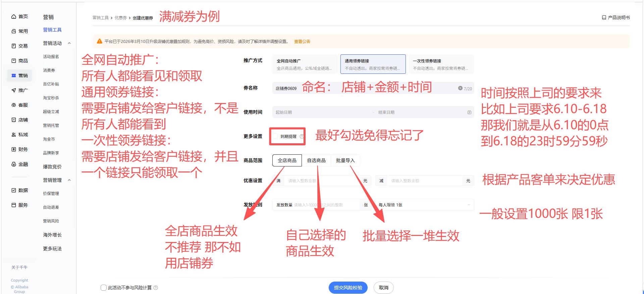The height and width of the screenshot is (294, 644).
Task: Collapse the 营销管理 menu group
Action: [69, 180]
